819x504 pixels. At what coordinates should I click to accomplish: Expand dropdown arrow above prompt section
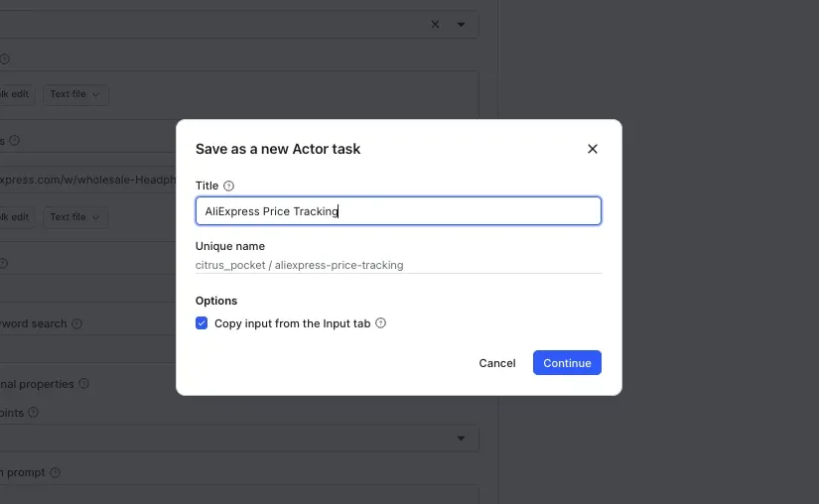(x=461, y=439)
